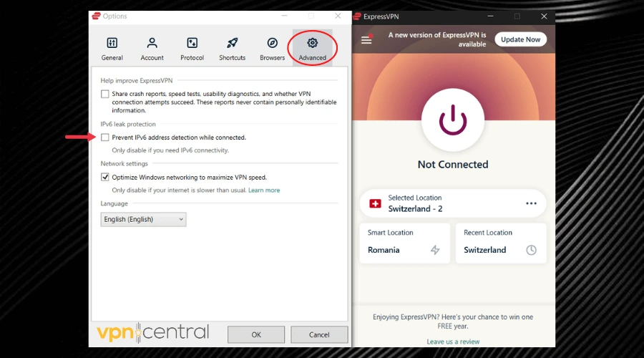Open the Learn more link
644x358 pixels.
264,190
